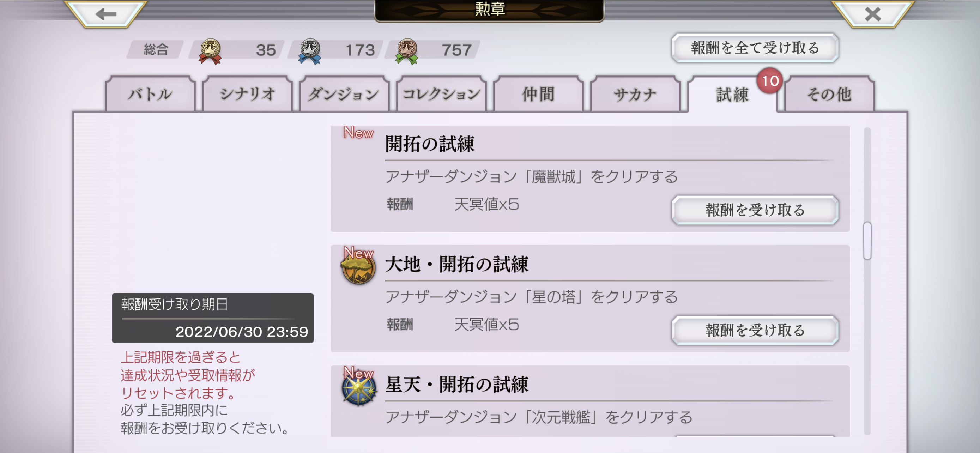
Task: Tap the bronze medal icon with green ribbon
Action: coord(407,52)
